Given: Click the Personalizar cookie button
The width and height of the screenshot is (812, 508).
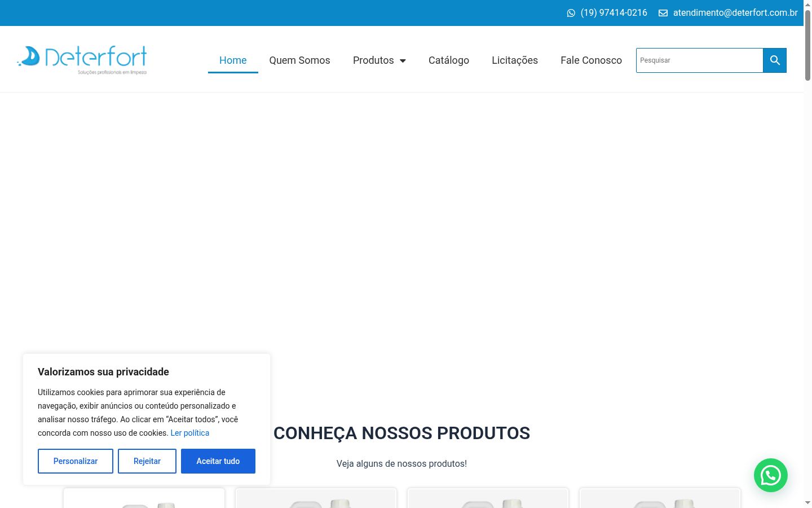Looking at the screenshot, I should click(76, 461).
